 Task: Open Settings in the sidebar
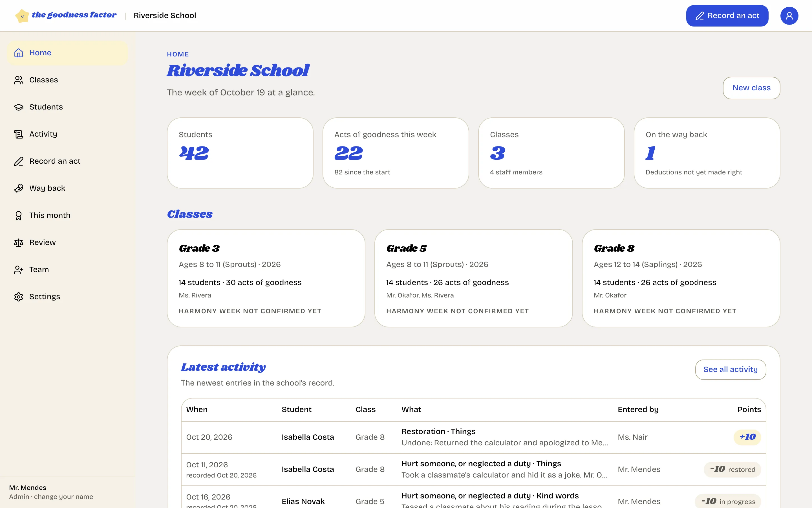click(x=67, y=297)
